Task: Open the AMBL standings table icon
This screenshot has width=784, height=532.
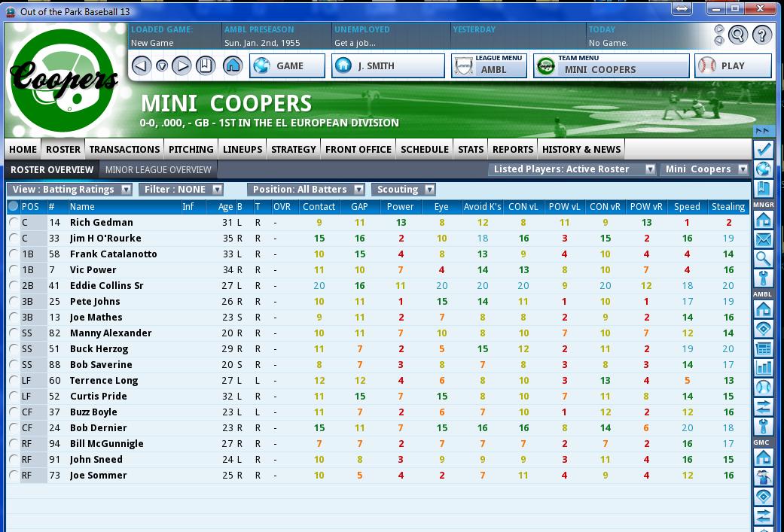Action: pos(763,348)
